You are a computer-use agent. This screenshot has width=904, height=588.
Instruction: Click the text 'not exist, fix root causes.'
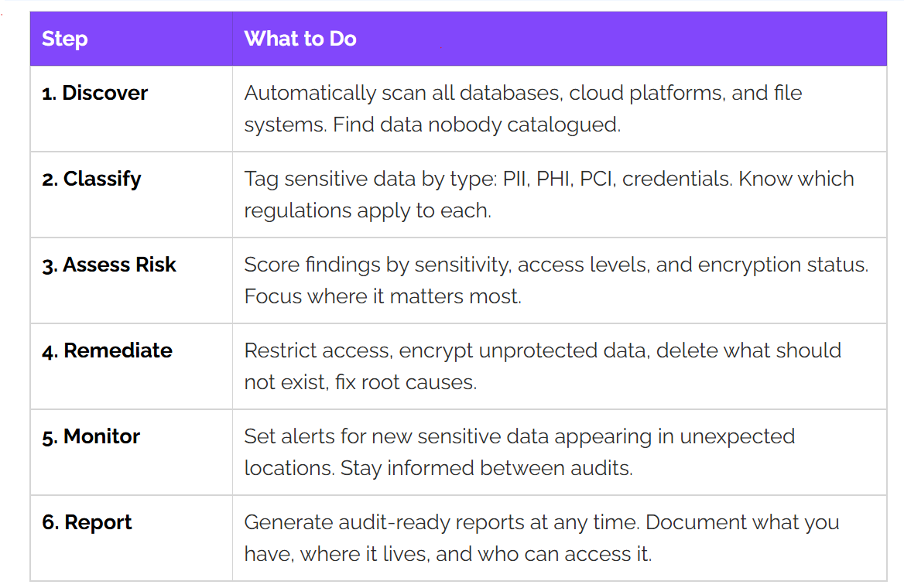point(361,382)
